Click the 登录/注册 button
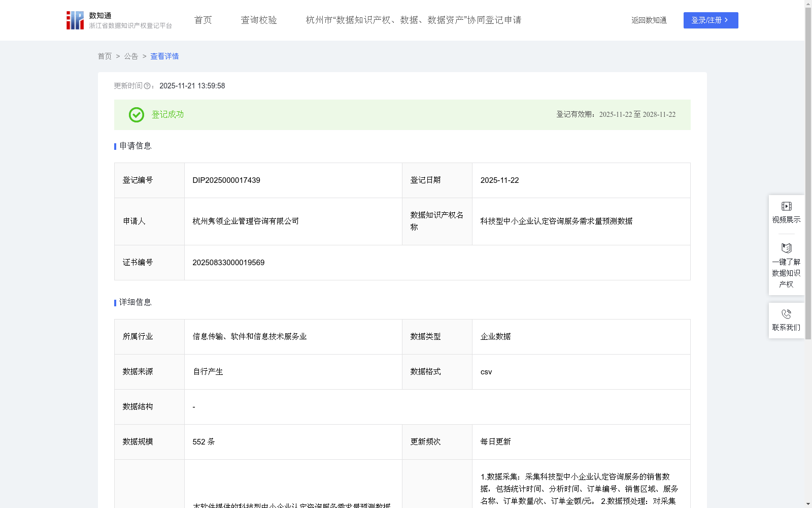Image resolution: width=812 pixels, height=508 pixels. (x=710, y=20)
